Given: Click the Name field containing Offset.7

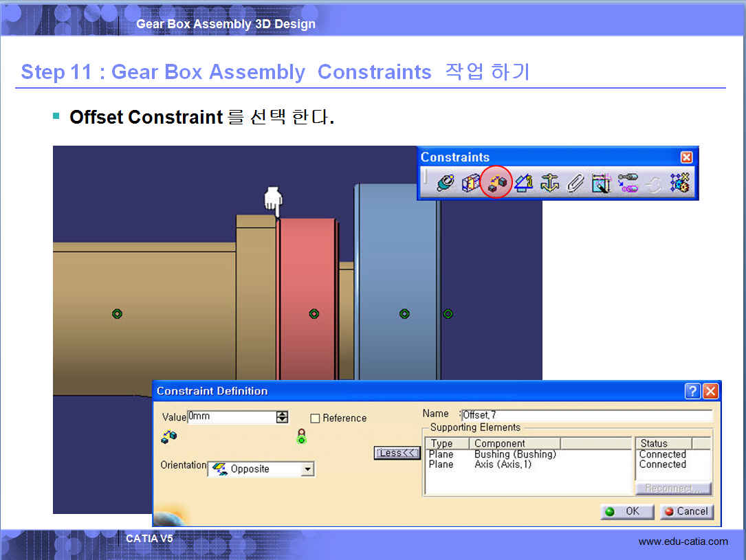Looking at the screenshot, I should (x=586, y=415).
